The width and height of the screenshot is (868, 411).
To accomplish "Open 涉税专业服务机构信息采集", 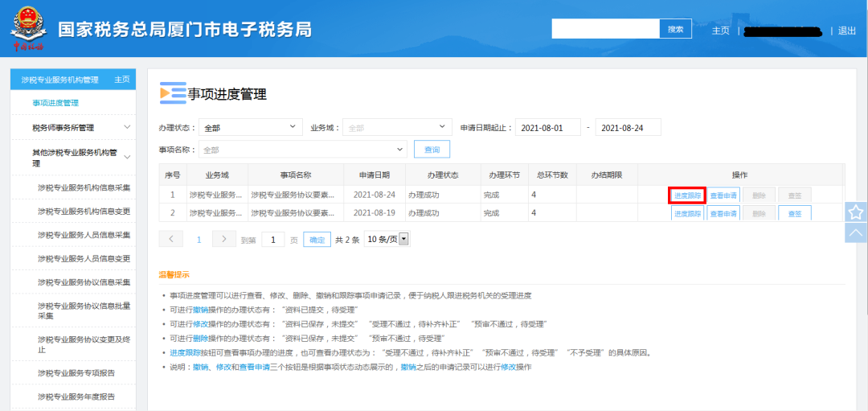I will (84, 187).
